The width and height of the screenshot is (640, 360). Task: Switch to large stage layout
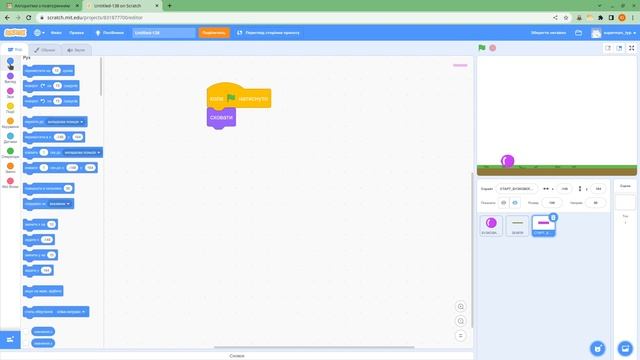pyautogui.click(x=619, y=48)
